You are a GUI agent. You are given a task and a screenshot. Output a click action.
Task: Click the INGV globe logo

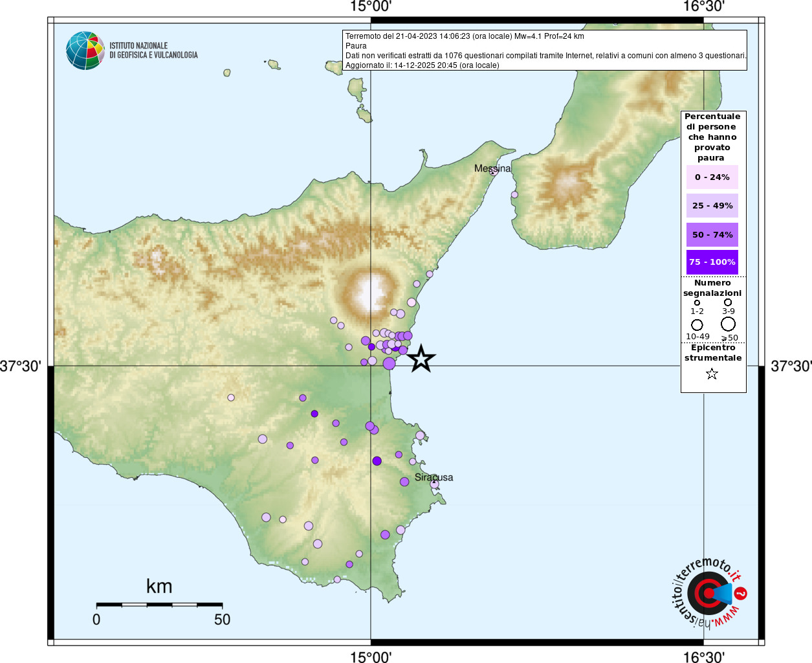coord(85,51)
